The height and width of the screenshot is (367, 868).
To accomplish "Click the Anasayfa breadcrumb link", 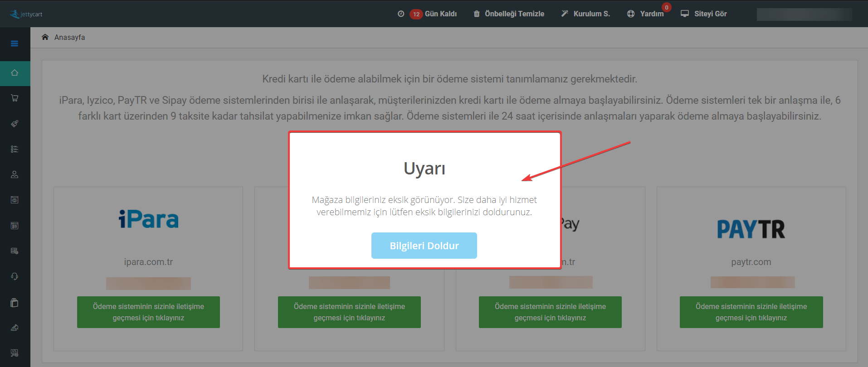I will tap(69, 37).
